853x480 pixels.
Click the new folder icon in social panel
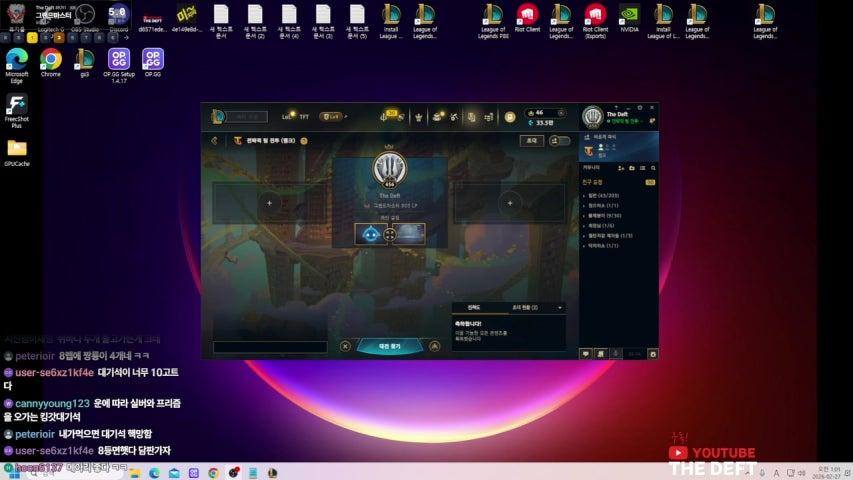click(632, 168)
